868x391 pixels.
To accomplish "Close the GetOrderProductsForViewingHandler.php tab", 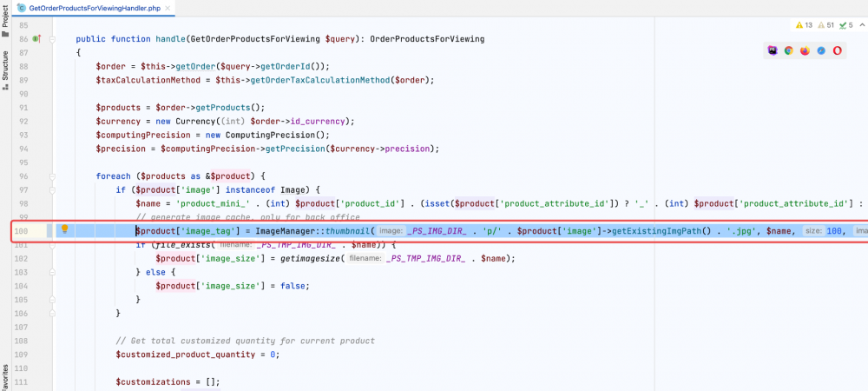I will coord(168,10).
